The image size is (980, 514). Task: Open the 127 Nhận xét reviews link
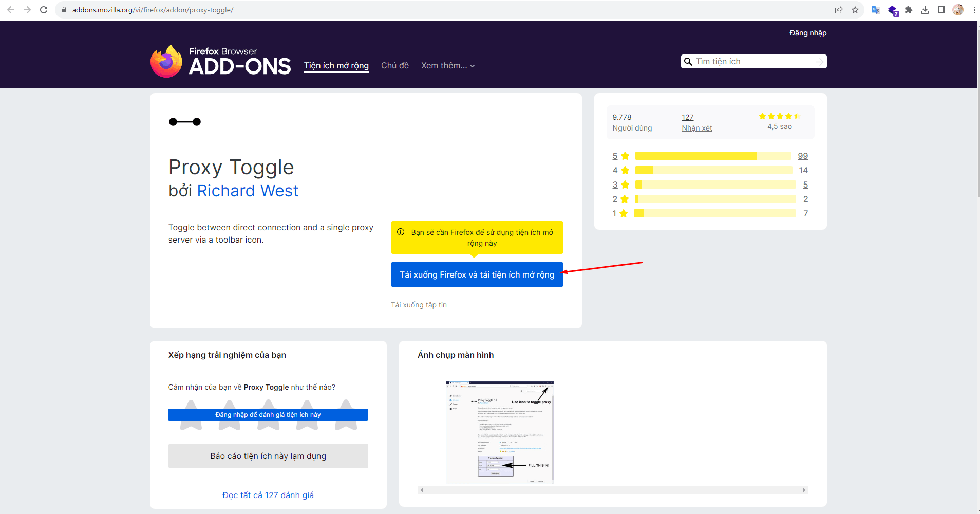click(697, 122)
